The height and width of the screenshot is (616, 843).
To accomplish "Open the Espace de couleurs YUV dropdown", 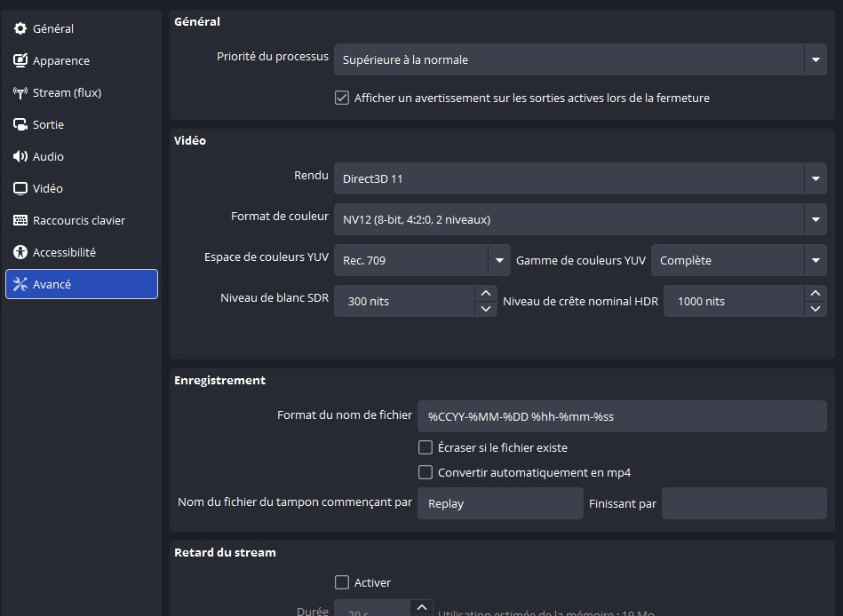I will [x=422, y=261].
